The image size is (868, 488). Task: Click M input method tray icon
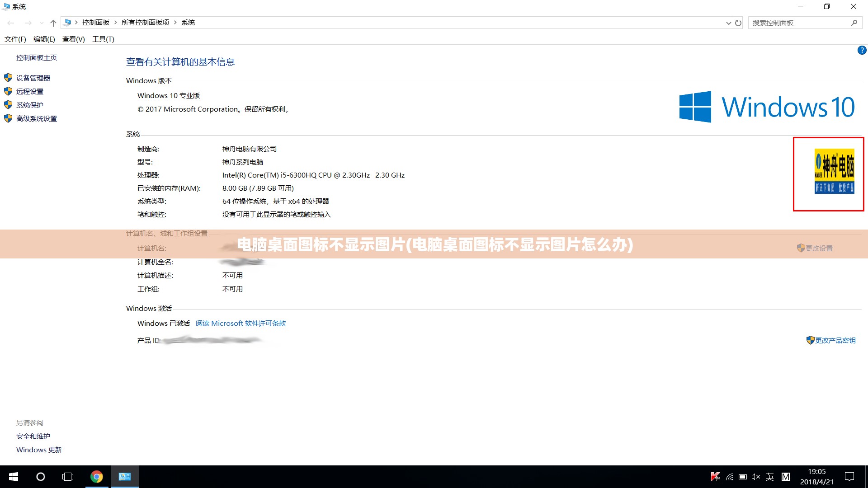[x=786, y=477]
